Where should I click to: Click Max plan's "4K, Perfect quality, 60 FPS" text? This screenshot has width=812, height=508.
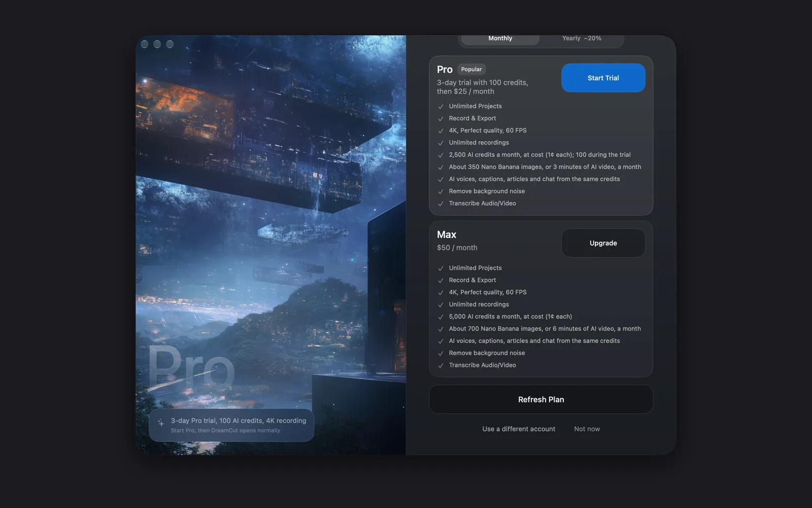click(x=488, y=292)
